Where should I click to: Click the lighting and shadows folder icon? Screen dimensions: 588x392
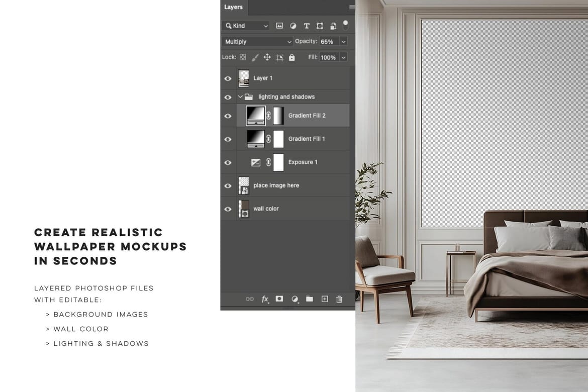click(249, 97)
